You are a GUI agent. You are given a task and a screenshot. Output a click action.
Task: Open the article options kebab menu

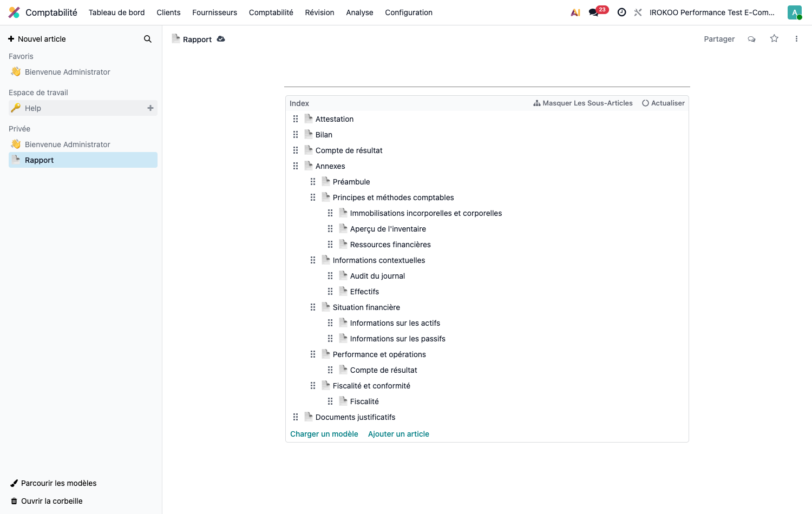pos(796,39)
